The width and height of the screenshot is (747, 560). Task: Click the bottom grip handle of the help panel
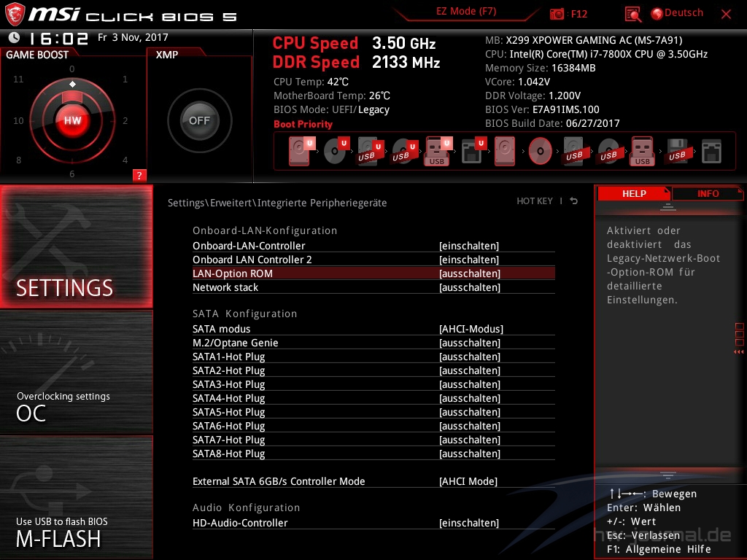[668, 475]
